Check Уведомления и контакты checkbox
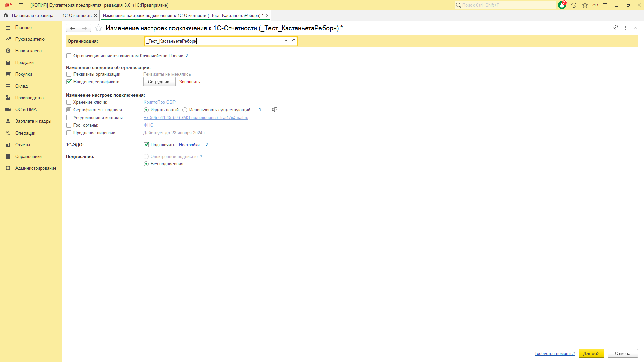Screen dimensions: 644x362 (x=69, y=117)
